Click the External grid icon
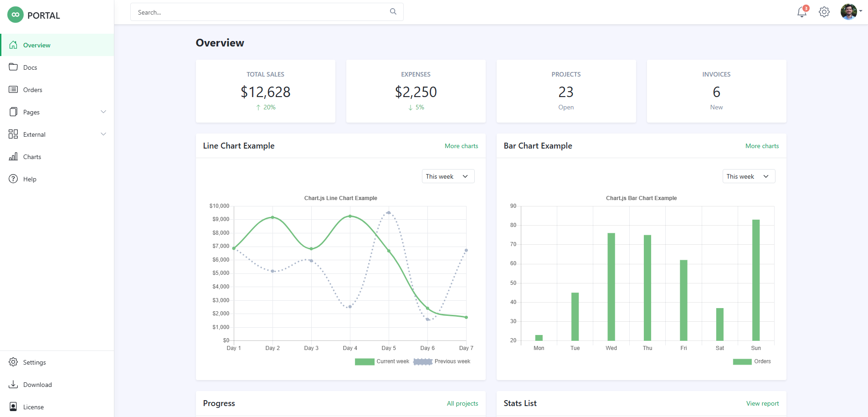 (13, 134)
